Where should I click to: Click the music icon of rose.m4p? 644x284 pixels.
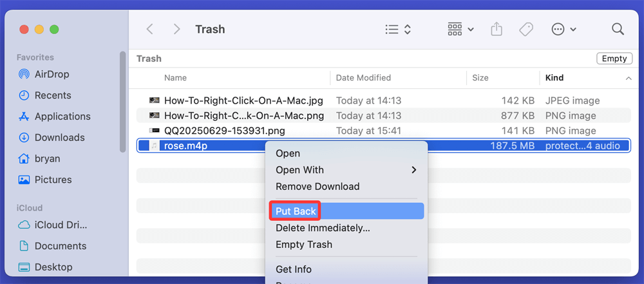click(154, 146)
